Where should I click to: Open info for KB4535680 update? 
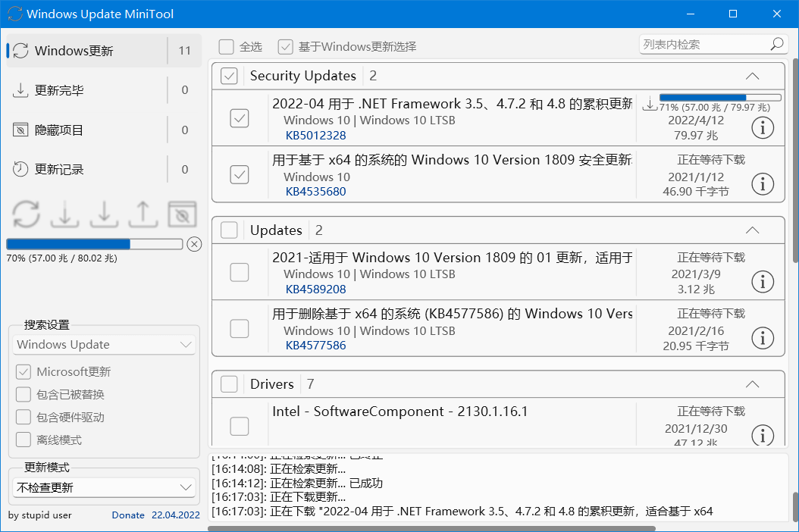(763, 184)
